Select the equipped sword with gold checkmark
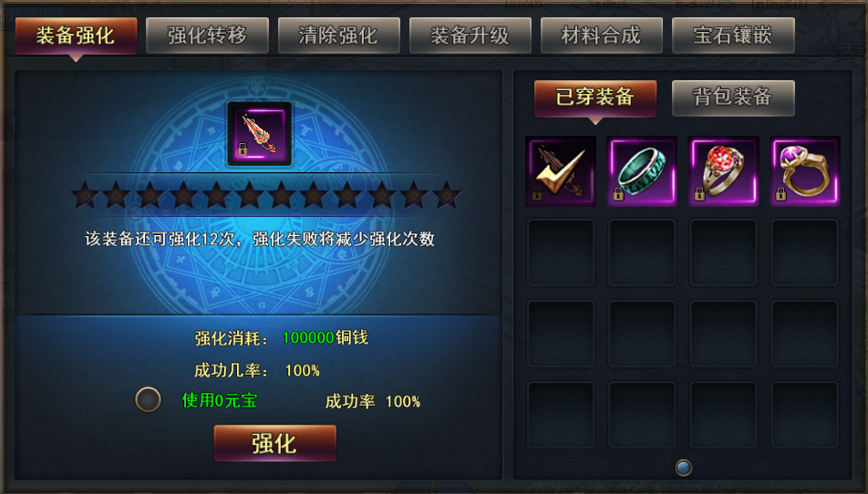This screenshot has width=868, height=494. 560,171
